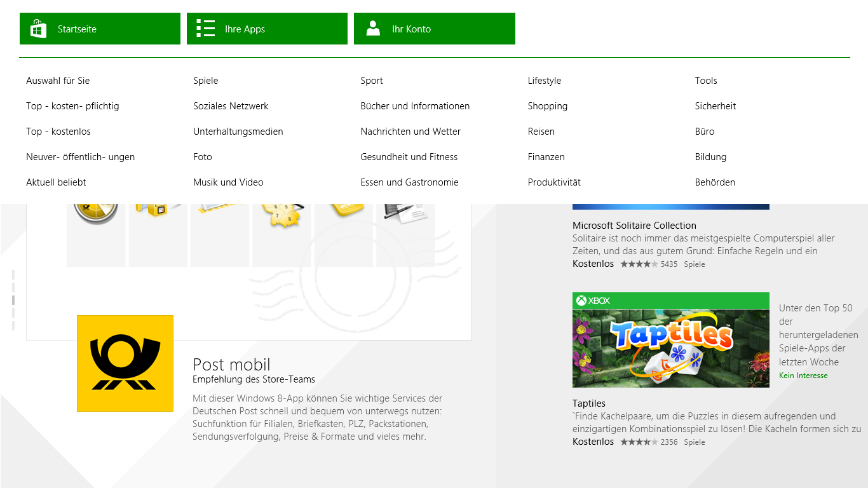Viewport: 868px width, 488px height.
Task: Select Auswahl für Sie category
Action: coord(58,81)
